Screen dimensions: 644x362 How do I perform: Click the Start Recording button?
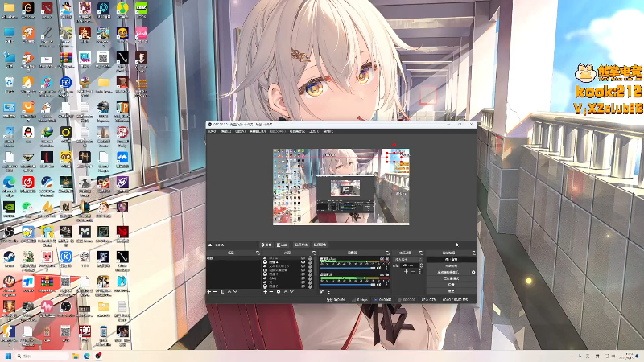pos(452,266)
